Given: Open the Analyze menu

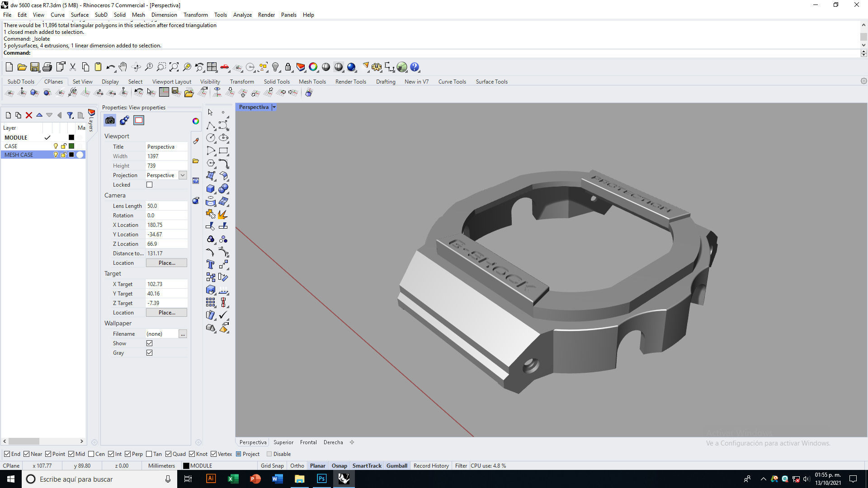Looking at the screenshot, I should pyautogui.click(x=242, y=15).
